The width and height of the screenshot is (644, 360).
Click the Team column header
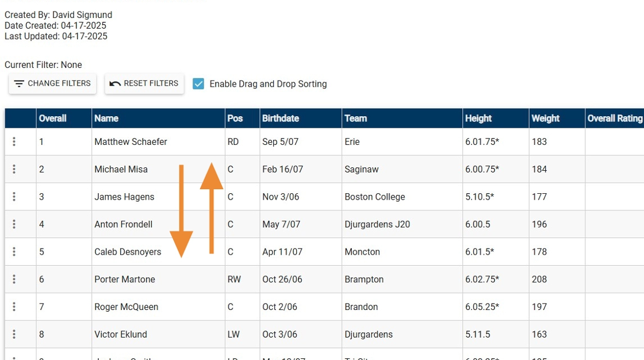pyautogui.click(x=355, y=118)
